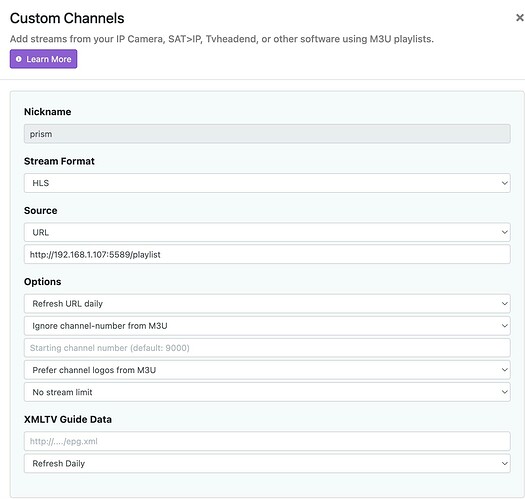
Task: Click the Learn More button
Action: coord(44,59)
